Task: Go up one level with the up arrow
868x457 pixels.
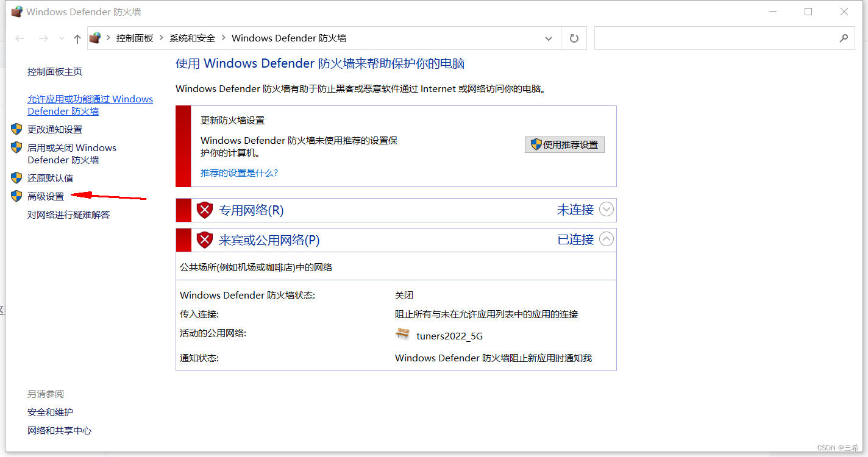Action: 77,38
